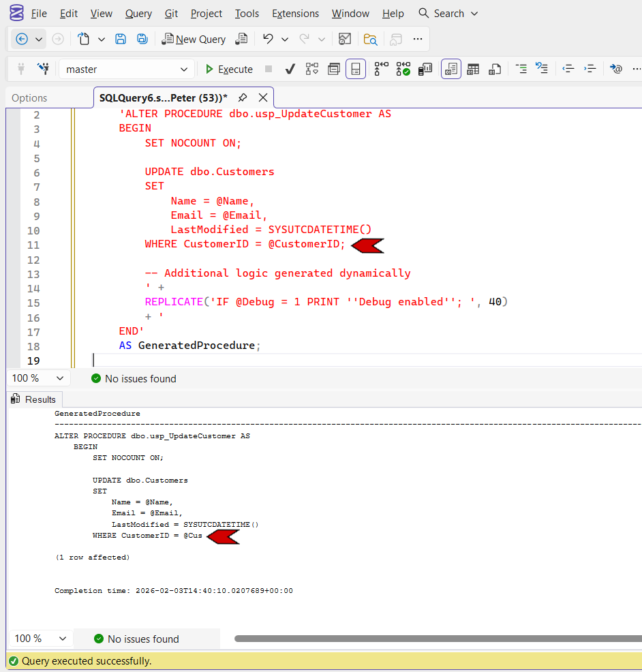Image resolution: width=642 pixels, height=672 pixels.
Task: Expand the Undo history dropdown arrow
Action: 285,39
